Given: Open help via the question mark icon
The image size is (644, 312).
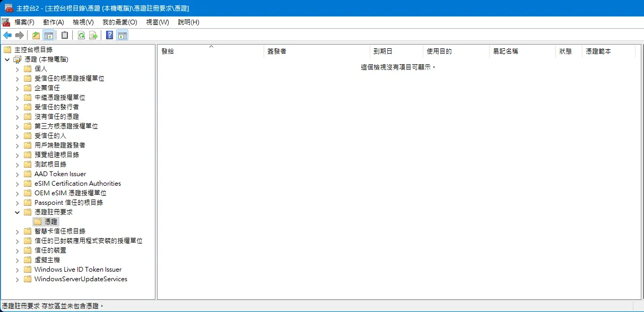Looking at the screenshot, I should [x=109, y=35].
